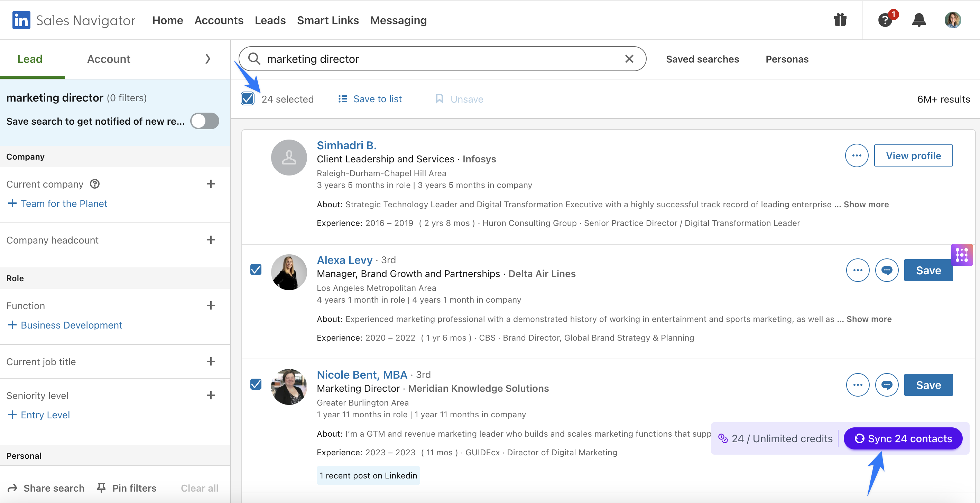Viewport: 980px width, 503px height.
Task: Expand the Seniority level filter
Action: click(211, 396)
